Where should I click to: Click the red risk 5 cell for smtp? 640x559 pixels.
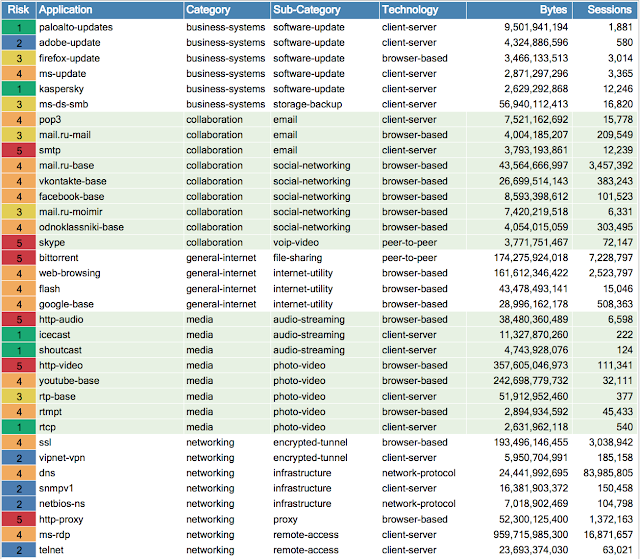(19, 151)
